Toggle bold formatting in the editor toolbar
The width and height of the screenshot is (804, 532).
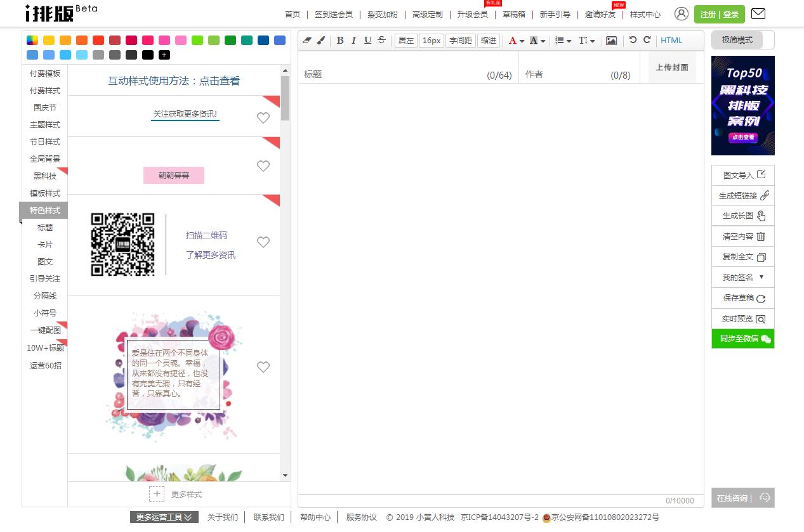339,40
